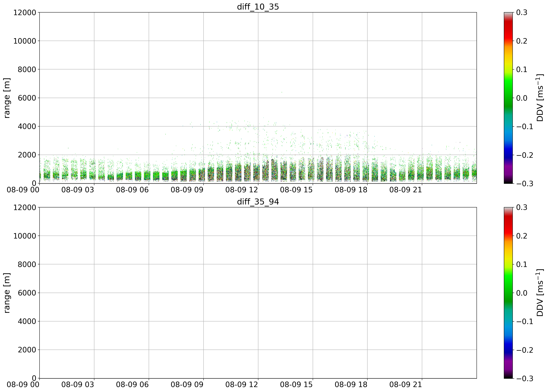Screen dimensions: 548x392
Task: Click '08-09 09' x-tick under top plot
Action: [x=187, y=190]
